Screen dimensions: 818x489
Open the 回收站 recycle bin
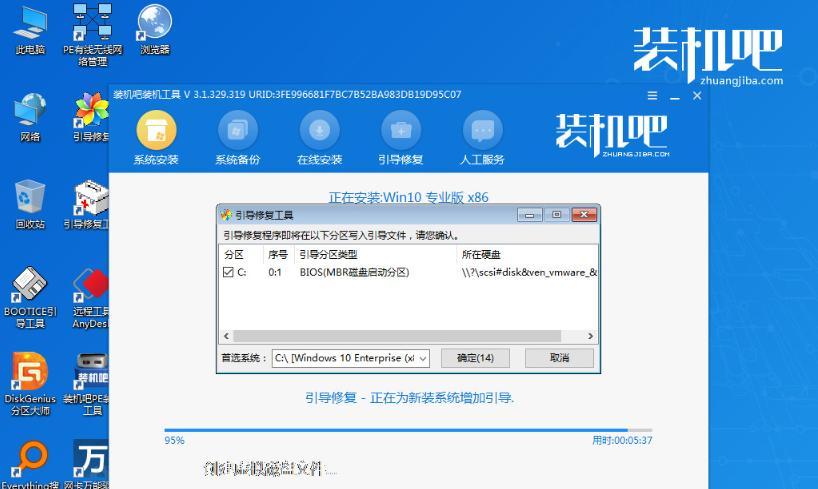coord(30,204)
